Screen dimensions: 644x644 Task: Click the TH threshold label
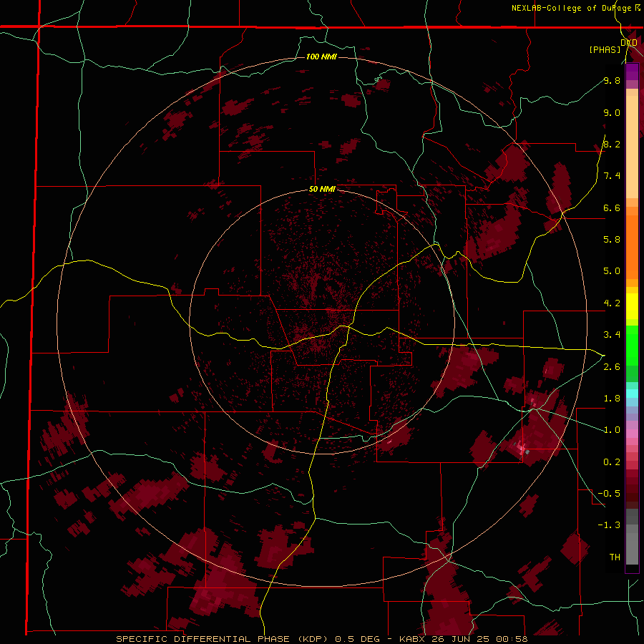click(615, 557)
